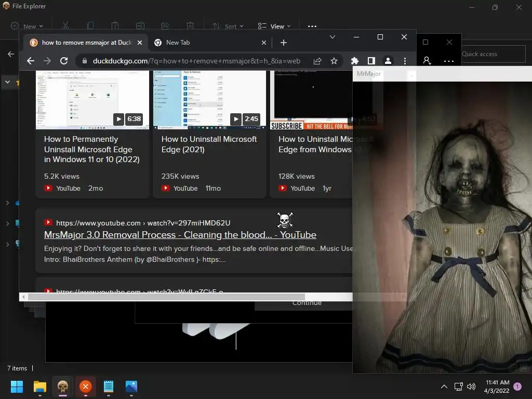Viewport: 532px width, 399px height.
Task: Click the File Explorer Share icon
Action: (x=165, y=26)
